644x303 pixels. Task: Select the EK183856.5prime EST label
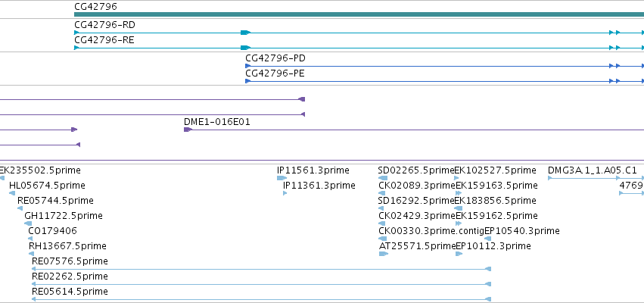click(496, 201)
